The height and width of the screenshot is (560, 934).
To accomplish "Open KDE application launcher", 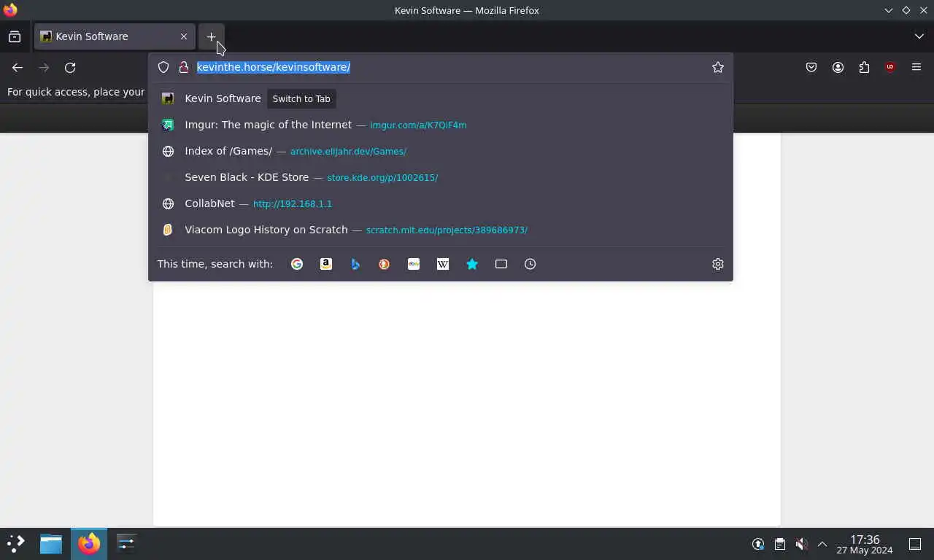I will coord(16,543).
